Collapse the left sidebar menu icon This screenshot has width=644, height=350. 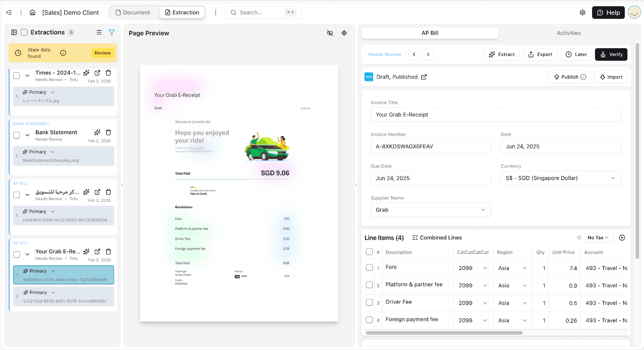click(9, 12)
